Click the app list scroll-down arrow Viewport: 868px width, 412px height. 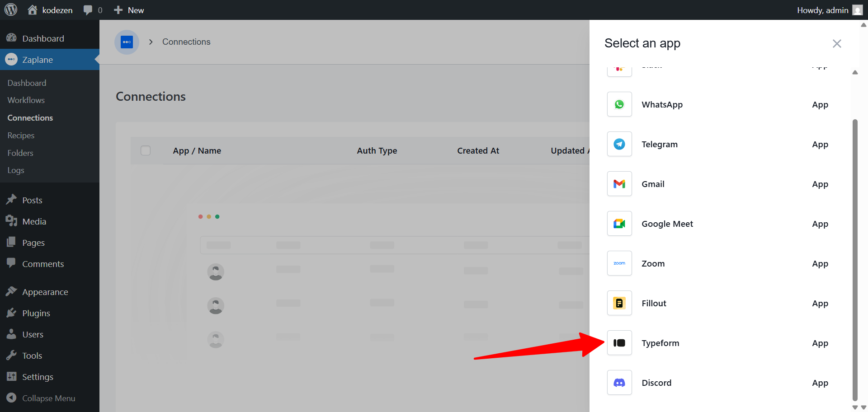[855, 407]
